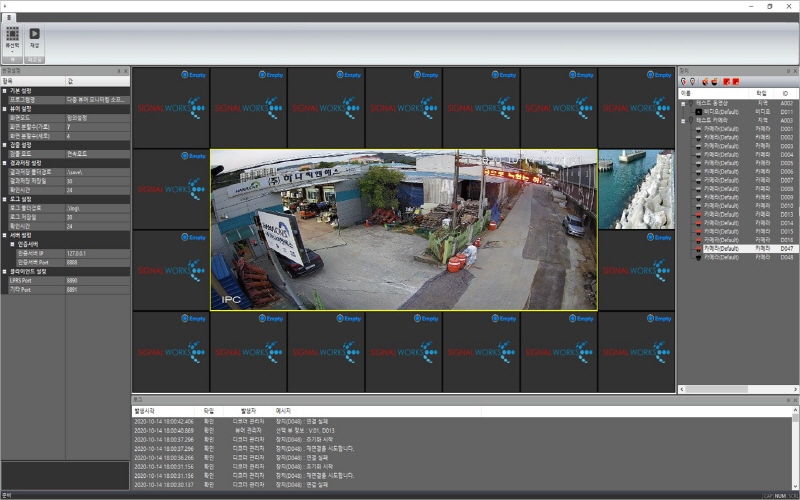Pin the settings panel using the pin icon
The width and height of the screenshot is (800, 500).
119,71
